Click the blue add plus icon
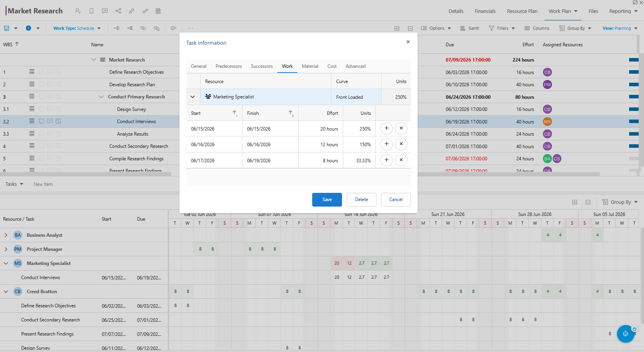Viewport: 644px width, 352px height. (x=28, y=28)
